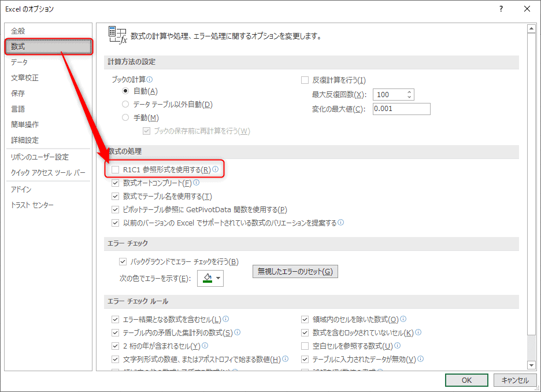541x392 pixels.
Task: Open リボンのユーザー設定 category
Action: click(x=49, y=157)
